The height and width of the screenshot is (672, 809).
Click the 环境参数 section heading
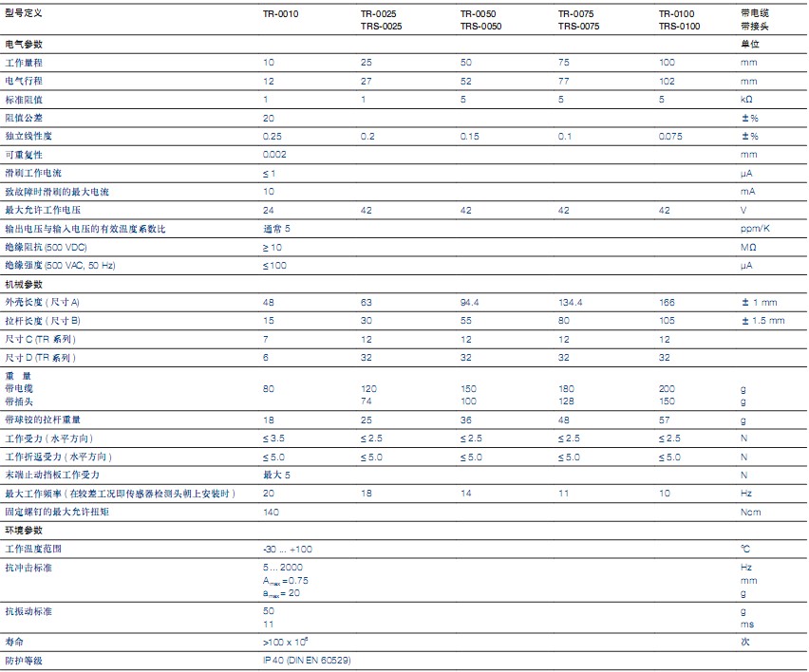(x=24, y=530)
